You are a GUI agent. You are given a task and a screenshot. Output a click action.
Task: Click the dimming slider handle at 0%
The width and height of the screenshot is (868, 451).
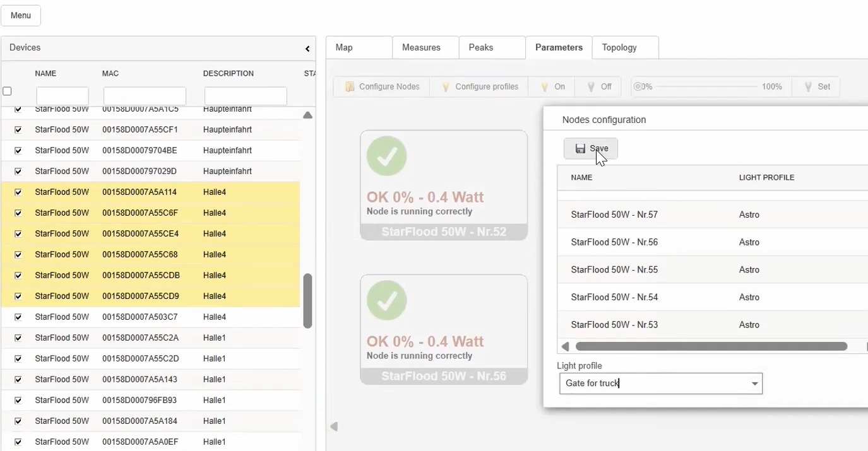[638, 86]
